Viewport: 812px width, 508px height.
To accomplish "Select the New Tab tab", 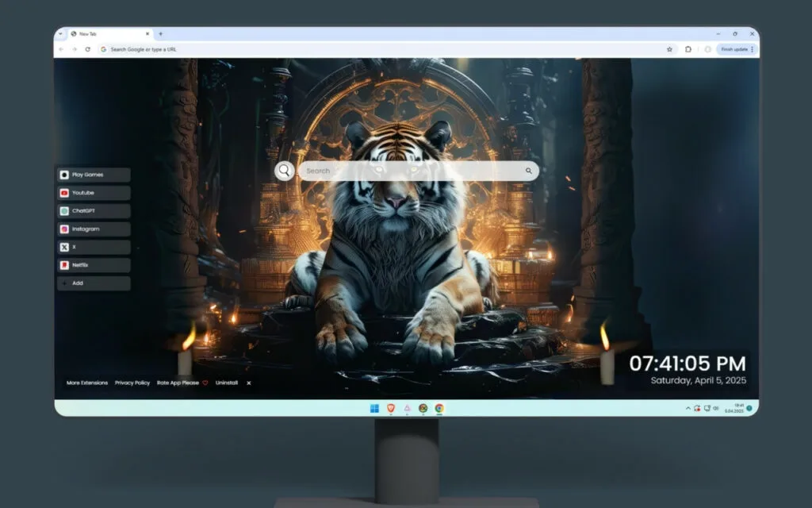I will pyautogui.click(x=109, y=33).
